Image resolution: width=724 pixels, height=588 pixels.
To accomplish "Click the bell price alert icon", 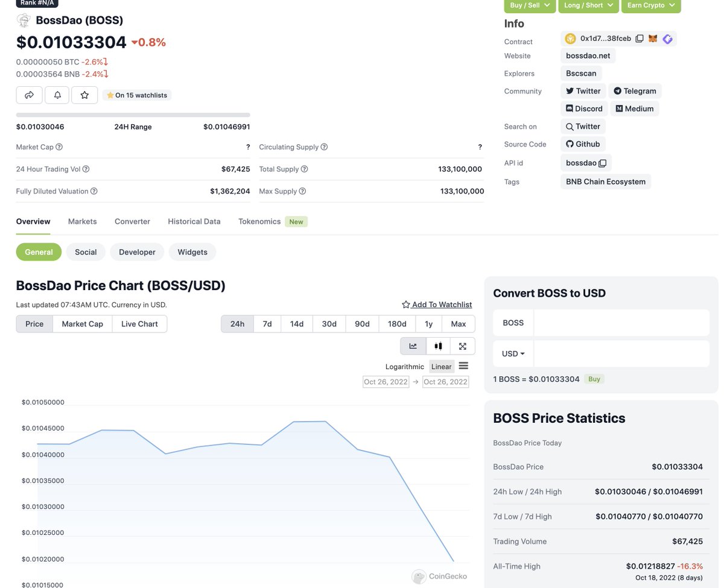I will (x=57, y=95).
